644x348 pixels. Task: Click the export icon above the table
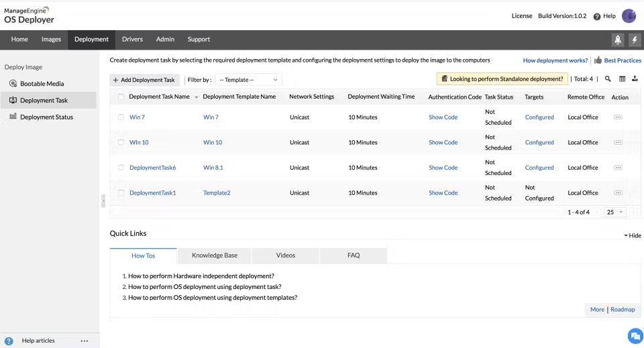[635, 79]
